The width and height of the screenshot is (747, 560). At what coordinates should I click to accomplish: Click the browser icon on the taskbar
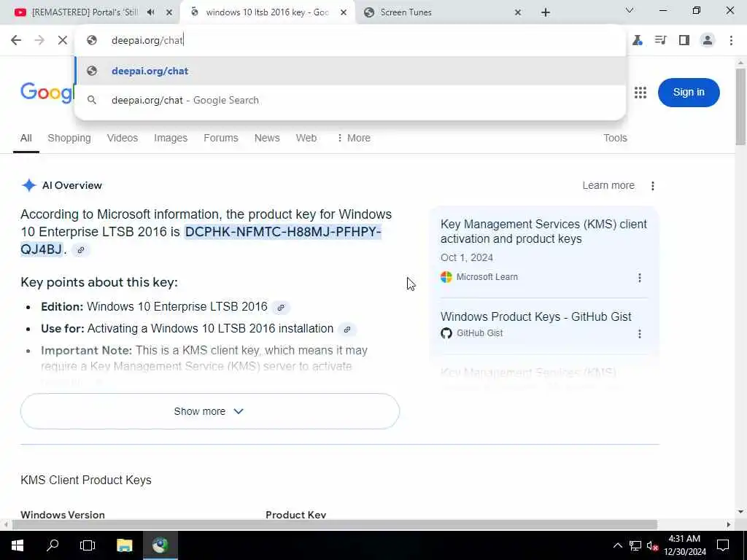click(160, 545)
